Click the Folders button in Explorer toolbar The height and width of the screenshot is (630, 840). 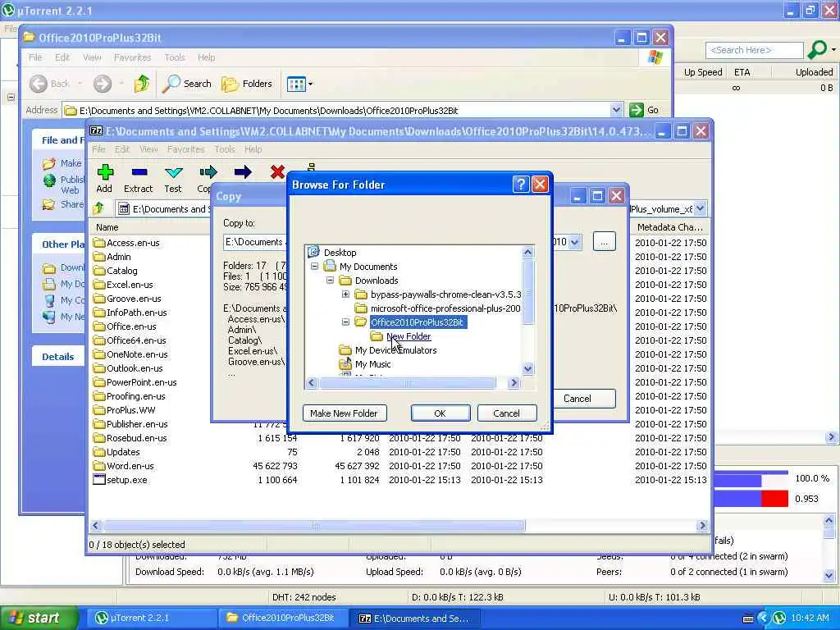tap(247, 84)
